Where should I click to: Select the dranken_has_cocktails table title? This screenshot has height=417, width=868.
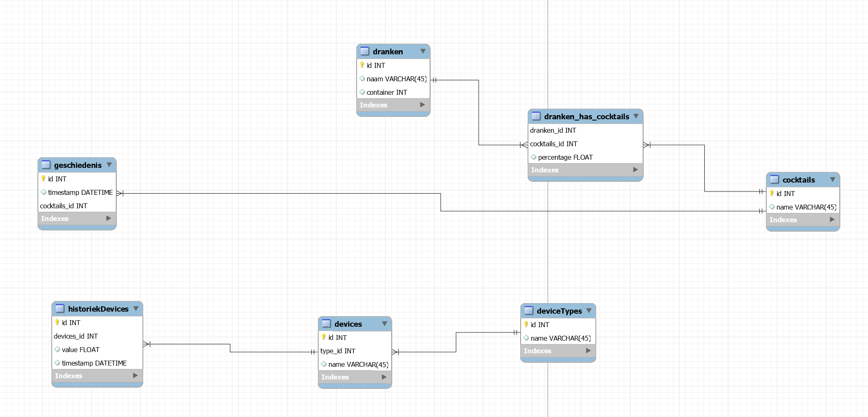[586, 117]
